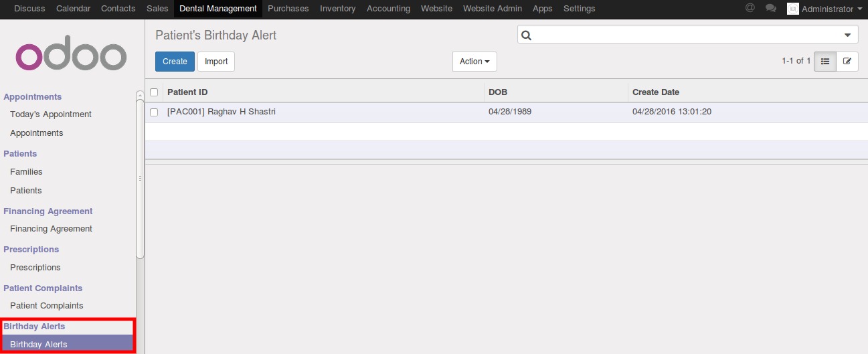Open the Inventory menu
This screenshot has height=354, width=868.
pyautogui.click(x=337, y=9)
